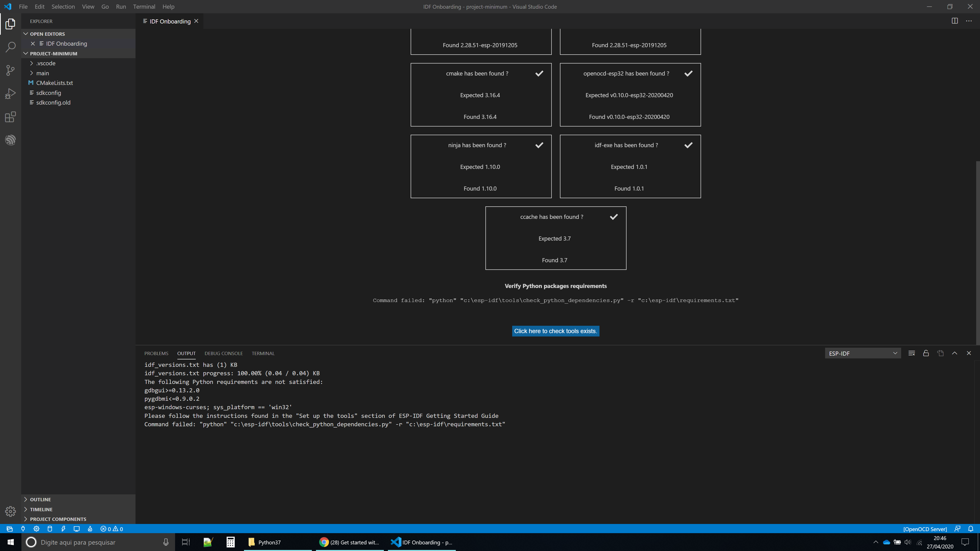The height and width of the screenshot is (551, 980).
Task: Open Task View on the taskbar
Action: pyautogui.click(x=186, y=542)
